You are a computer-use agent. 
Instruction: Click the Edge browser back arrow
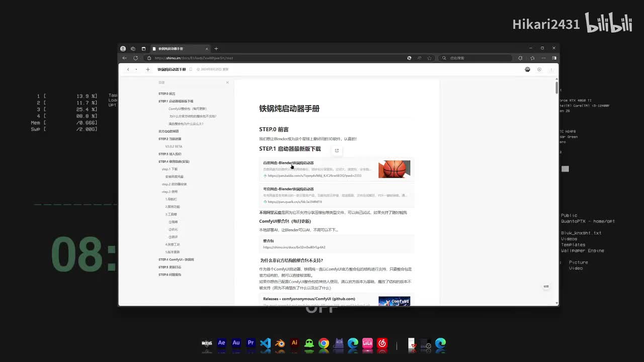pos(125,58)
